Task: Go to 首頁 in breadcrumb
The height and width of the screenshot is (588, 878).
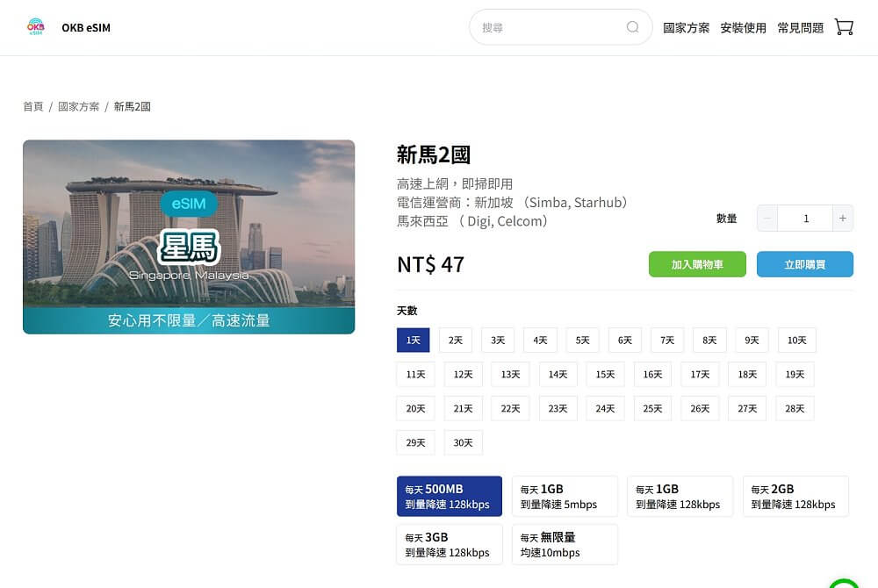Action: point(33,106)
